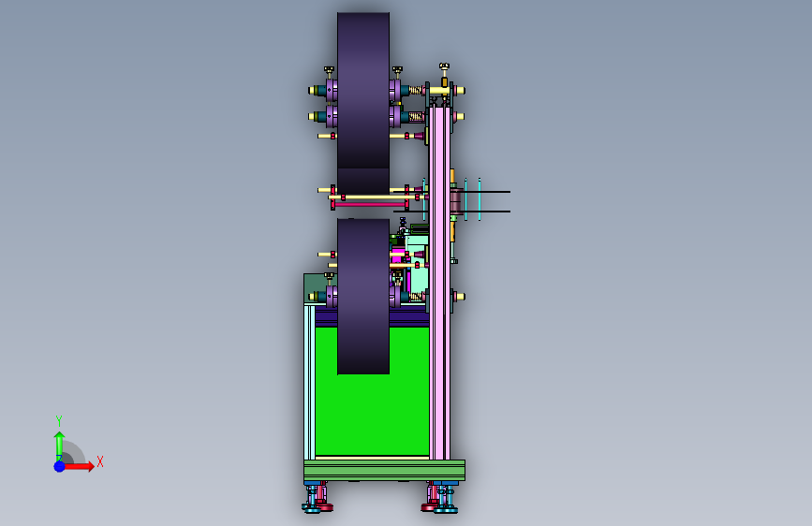Select the lower dark purple roll in the model
The width and height of the screenshot is (812, 526).
point(363,296)
